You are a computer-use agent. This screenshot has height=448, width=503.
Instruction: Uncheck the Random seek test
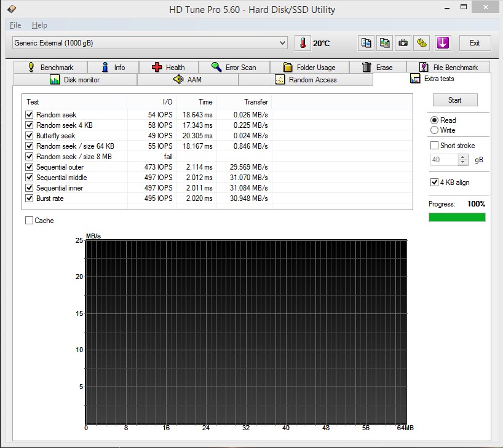29,114
